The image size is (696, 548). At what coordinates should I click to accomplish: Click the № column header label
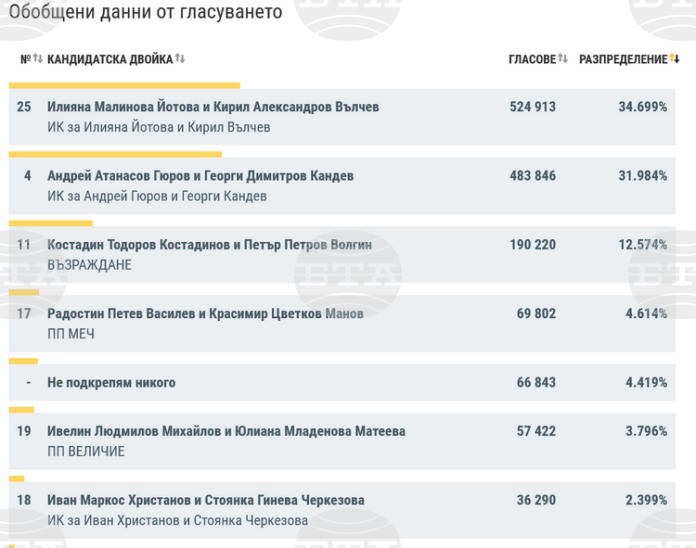tap(26, 59)
